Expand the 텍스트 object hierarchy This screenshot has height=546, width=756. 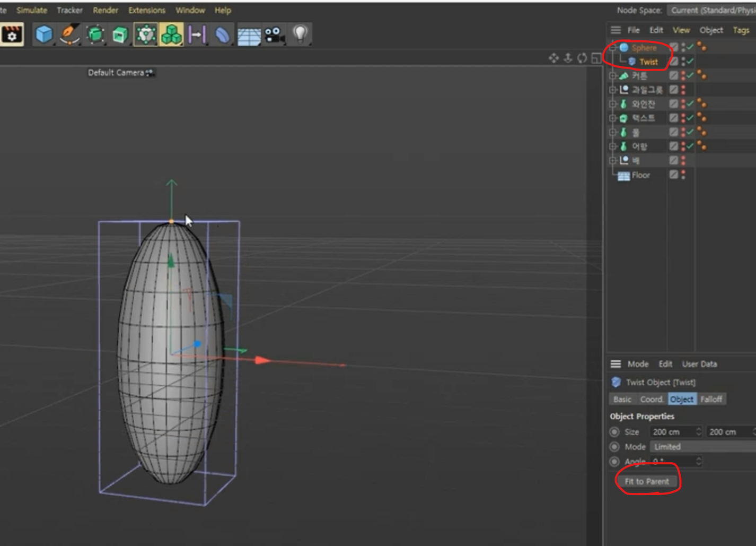click(x=613, y=118)
